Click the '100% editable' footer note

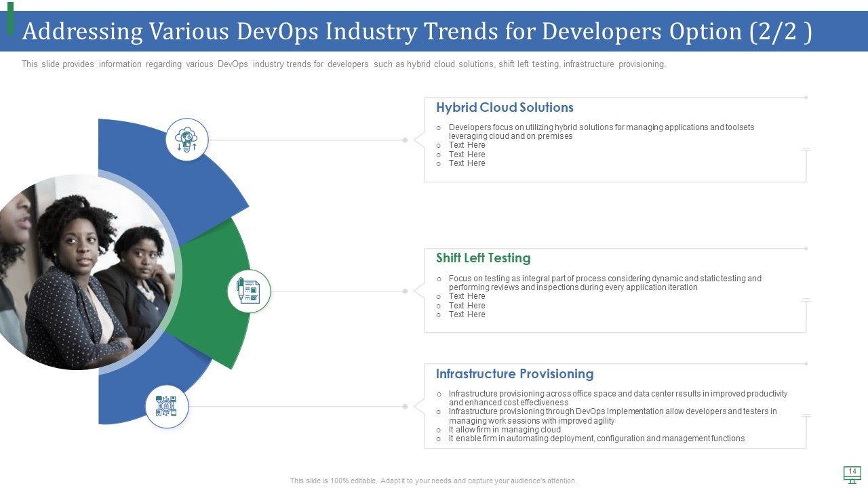[433, 481]
